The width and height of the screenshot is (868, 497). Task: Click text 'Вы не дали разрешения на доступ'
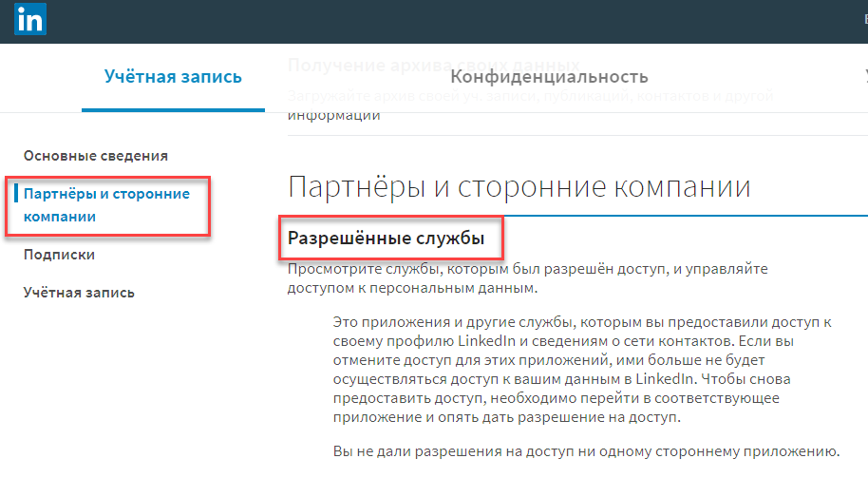coord(586,451)
